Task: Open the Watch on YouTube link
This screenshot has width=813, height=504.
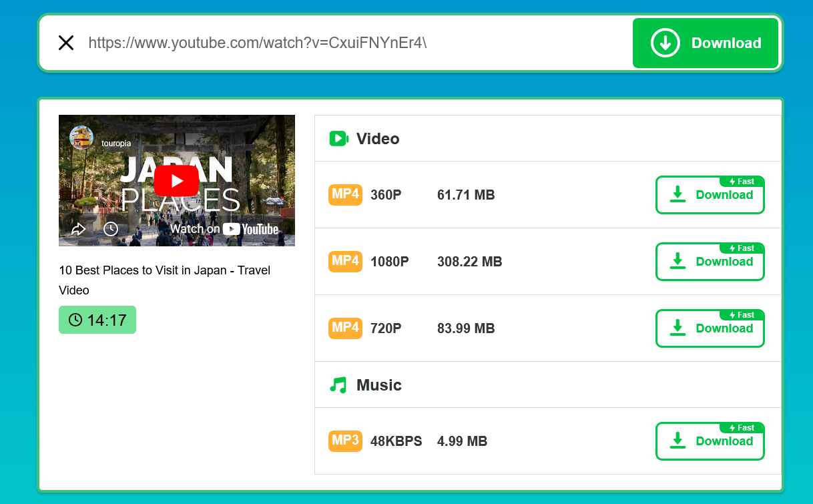Action: pyautogui.click(x=224, y=229)
